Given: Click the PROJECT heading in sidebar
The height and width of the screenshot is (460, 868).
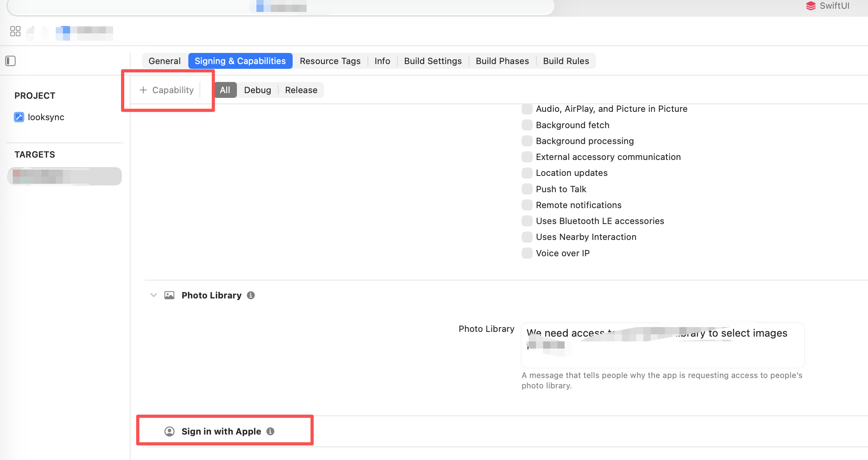Looking at the screenshot, I should [x=35, y=96].
